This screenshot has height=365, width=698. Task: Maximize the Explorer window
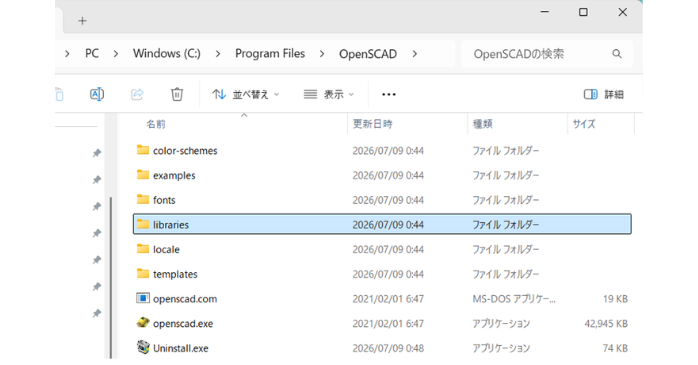pos(583,12)
